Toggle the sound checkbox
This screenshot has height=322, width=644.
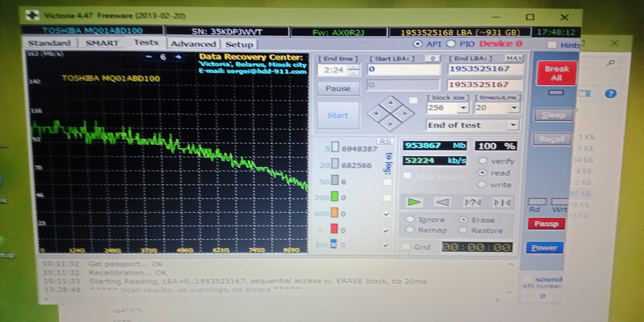527,279
